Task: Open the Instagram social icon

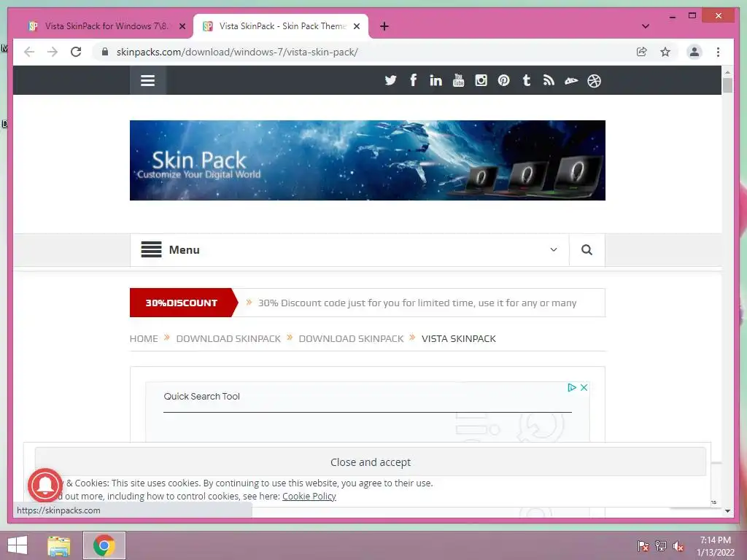Action: [481, 80]
